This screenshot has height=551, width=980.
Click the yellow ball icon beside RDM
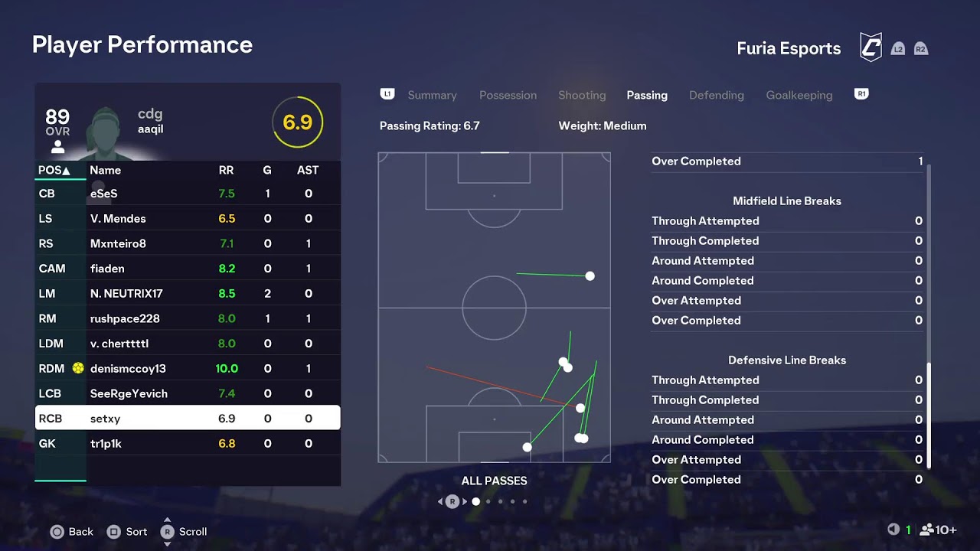[77, 368]
